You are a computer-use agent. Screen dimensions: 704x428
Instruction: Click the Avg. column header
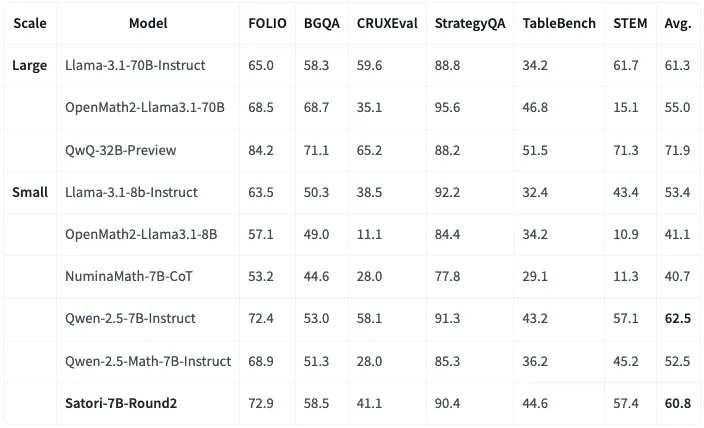click(x=678, y=23)
